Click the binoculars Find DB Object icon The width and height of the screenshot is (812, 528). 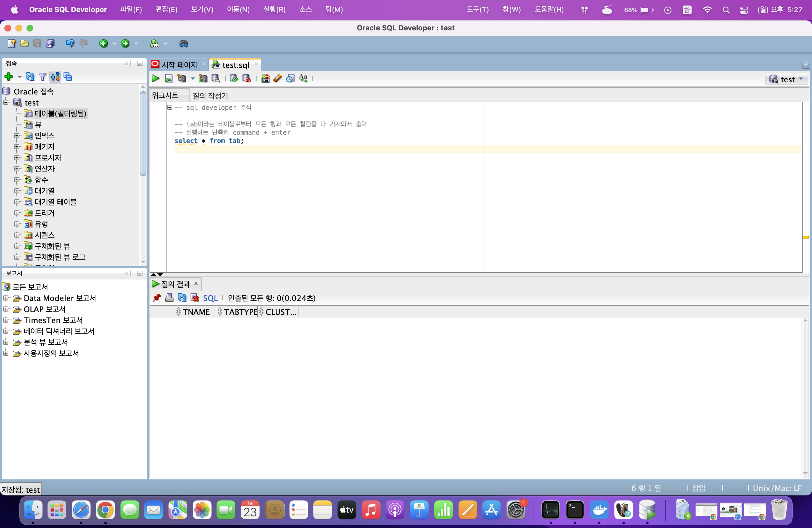[184, 43]
